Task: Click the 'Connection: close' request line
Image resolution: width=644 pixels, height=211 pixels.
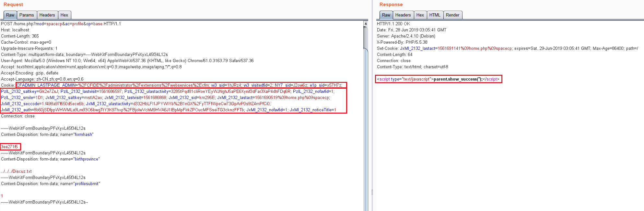Action: pyautogui.click(x=18, y=116)
